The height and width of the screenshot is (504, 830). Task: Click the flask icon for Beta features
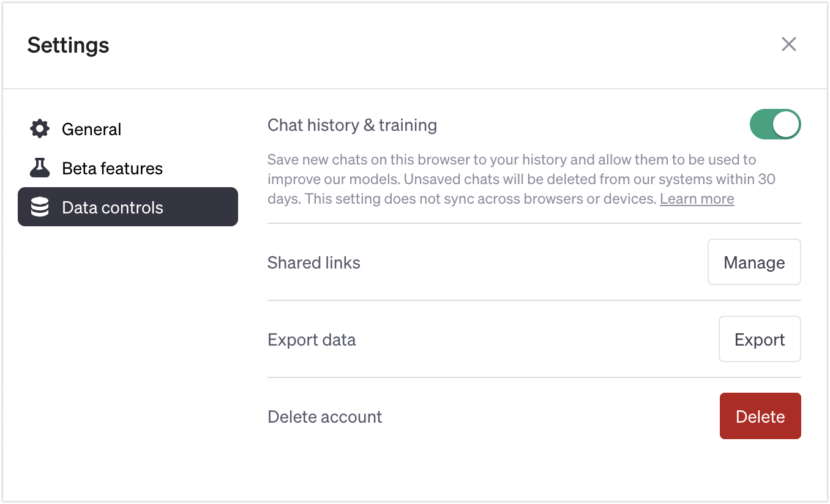tap(40, 168)
